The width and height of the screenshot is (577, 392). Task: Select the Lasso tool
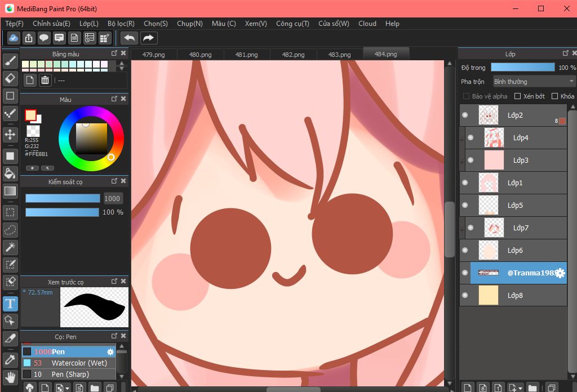[x=10, y=230]
